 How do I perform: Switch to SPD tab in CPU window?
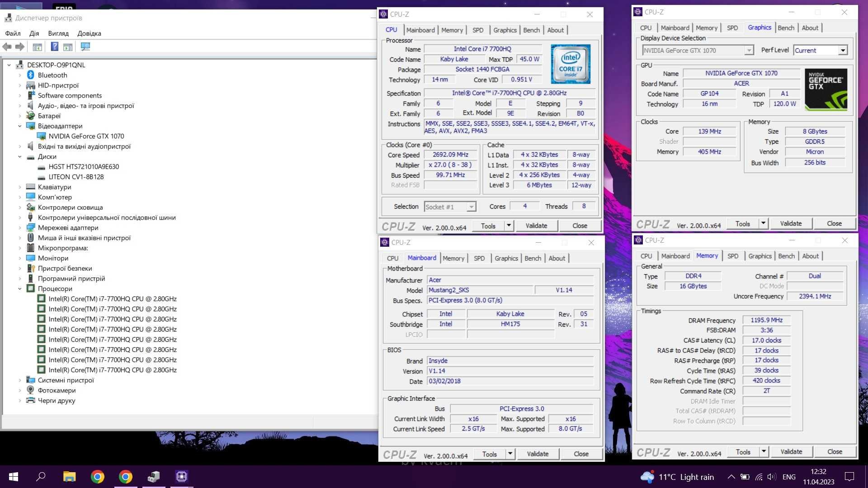pyautogui.click(x=478, y=30)
